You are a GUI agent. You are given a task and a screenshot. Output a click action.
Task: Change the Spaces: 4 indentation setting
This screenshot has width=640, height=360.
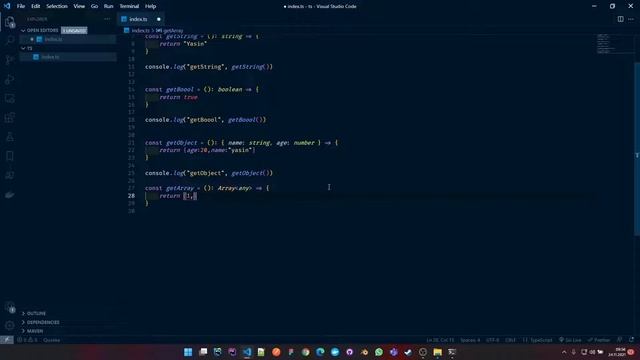(470, 340)
